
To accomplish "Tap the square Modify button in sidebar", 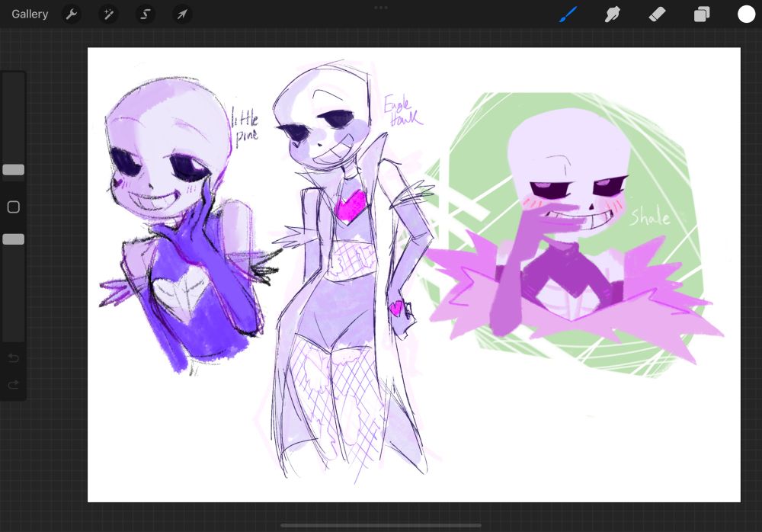I will pos(14,207).
